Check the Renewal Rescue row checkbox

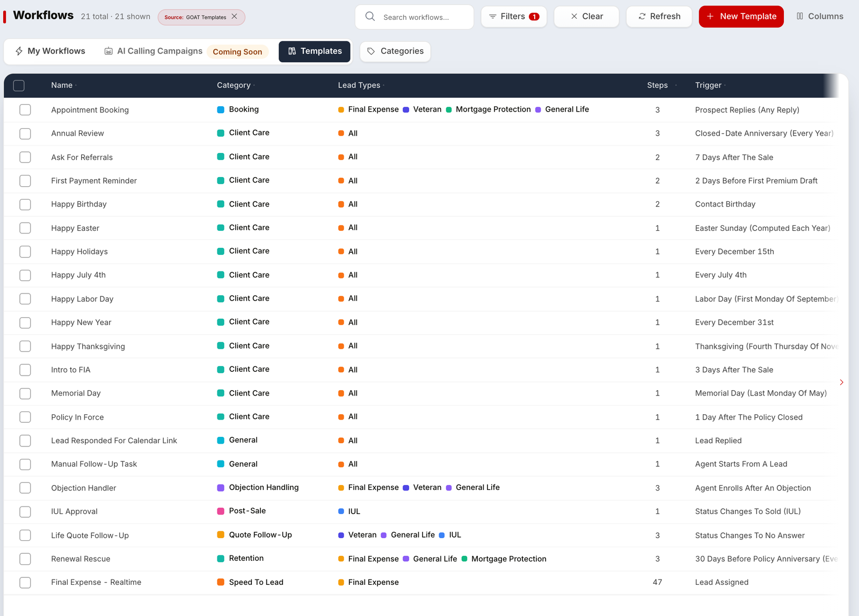25,559
